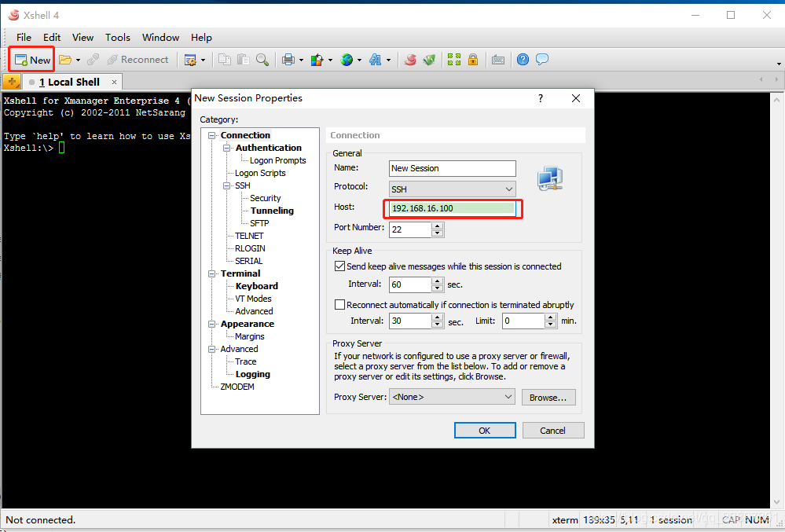Open the Proxy Server dropdown
Viewport: 785px width, 532px height.
point(452,397)
